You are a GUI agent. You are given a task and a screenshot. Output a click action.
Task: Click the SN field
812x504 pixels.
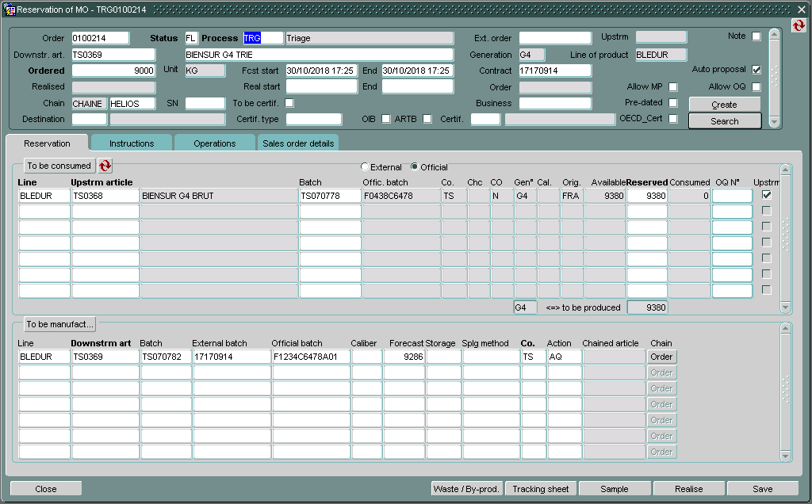coord(205,104)
